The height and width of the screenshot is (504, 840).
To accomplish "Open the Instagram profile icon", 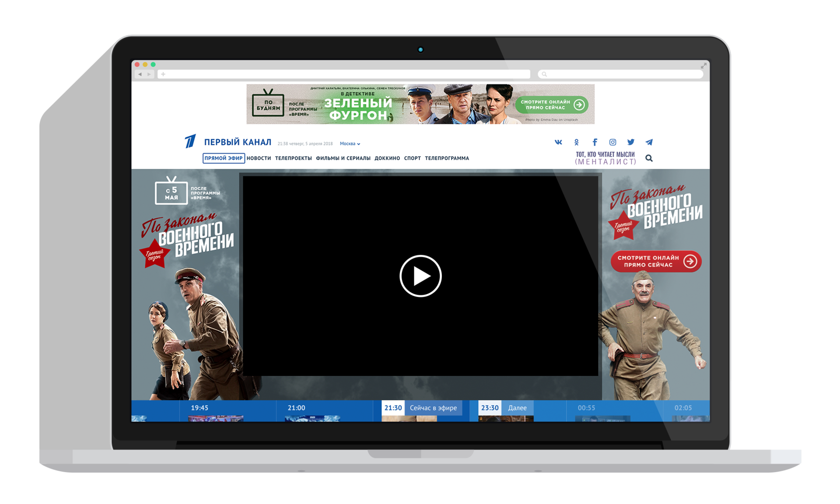I will coord(612,142).
